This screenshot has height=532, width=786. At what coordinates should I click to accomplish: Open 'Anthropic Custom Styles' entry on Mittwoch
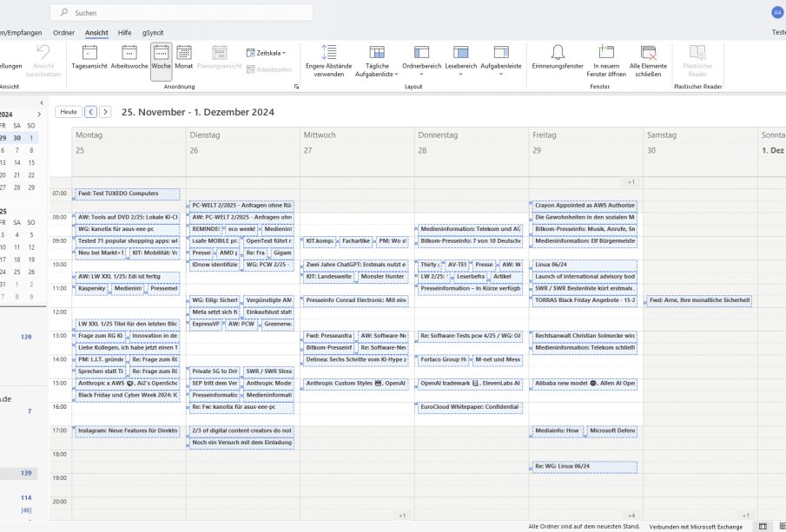pos(356,384)
